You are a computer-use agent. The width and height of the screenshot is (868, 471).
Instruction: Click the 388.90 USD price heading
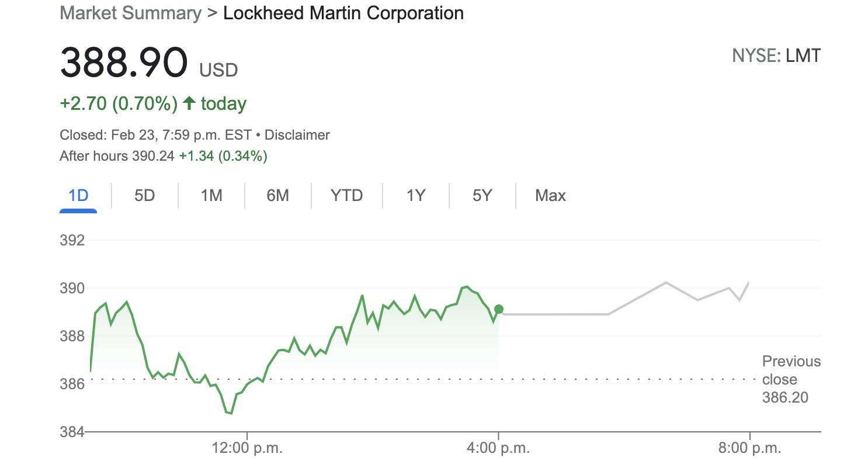click(x=149, y=63)
